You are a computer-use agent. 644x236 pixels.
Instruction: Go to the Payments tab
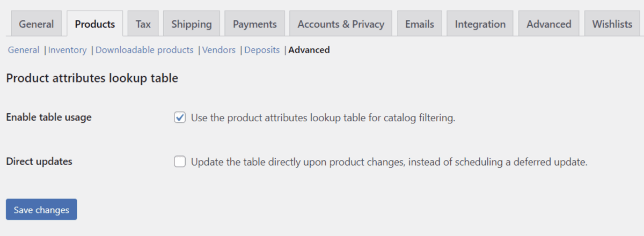click(255, 24)
